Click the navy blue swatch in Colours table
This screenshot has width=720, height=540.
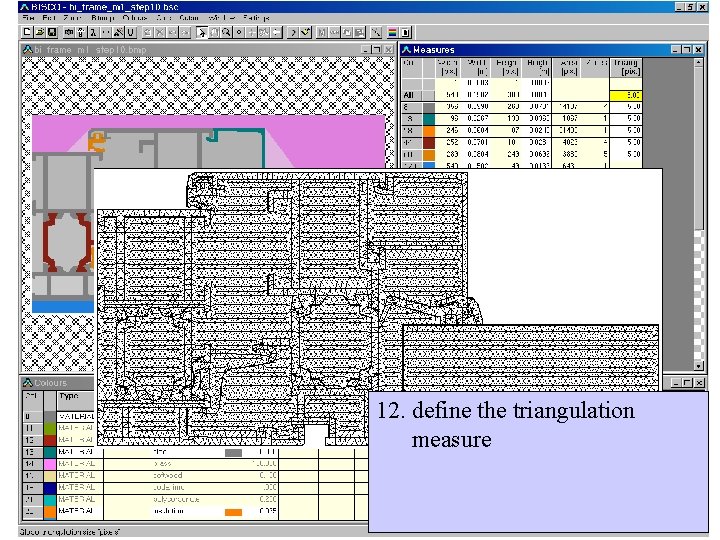pos(50,488)
